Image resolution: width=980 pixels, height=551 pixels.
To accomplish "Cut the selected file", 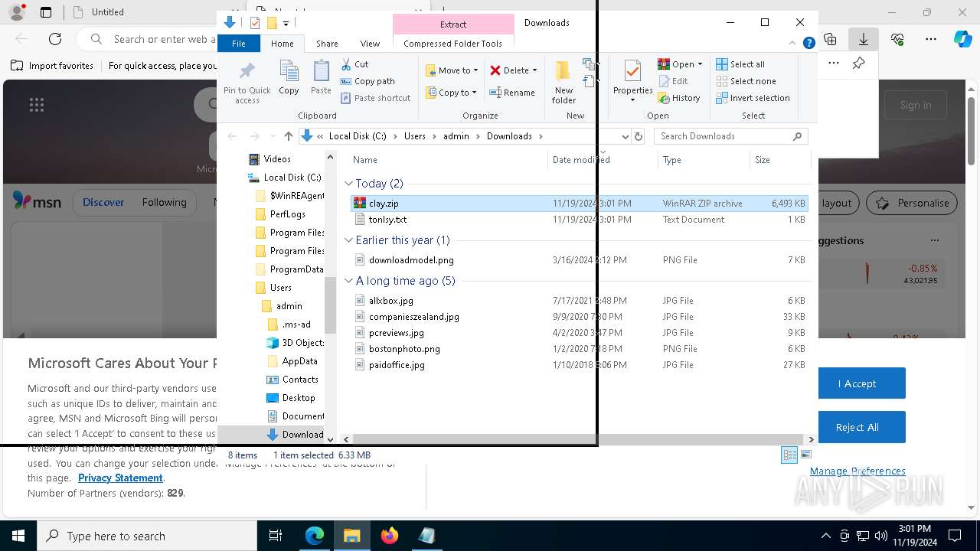I will (x=354, y=64).
